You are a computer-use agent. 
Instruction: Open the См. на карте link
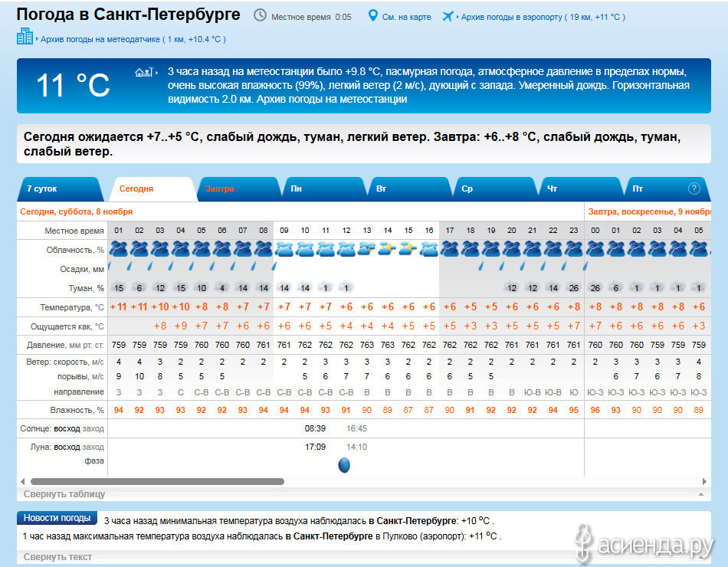[406, 17]
